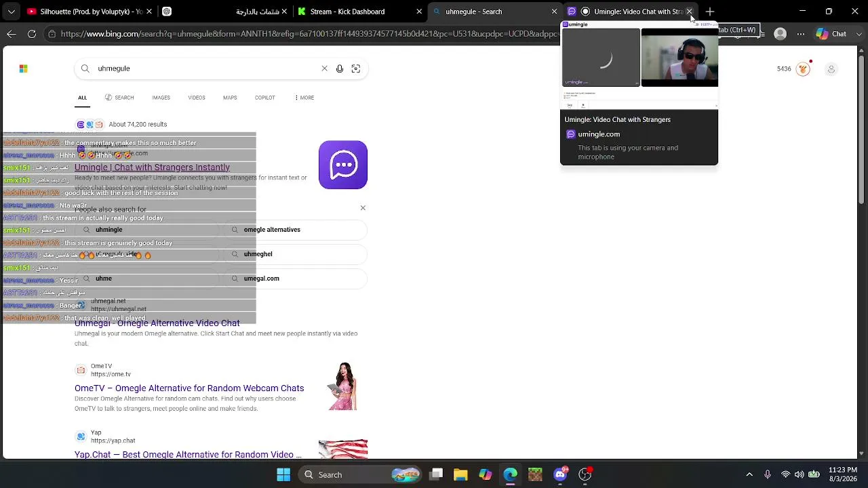
Task: Open the tab search dropdown arrow
Action: 12,12
